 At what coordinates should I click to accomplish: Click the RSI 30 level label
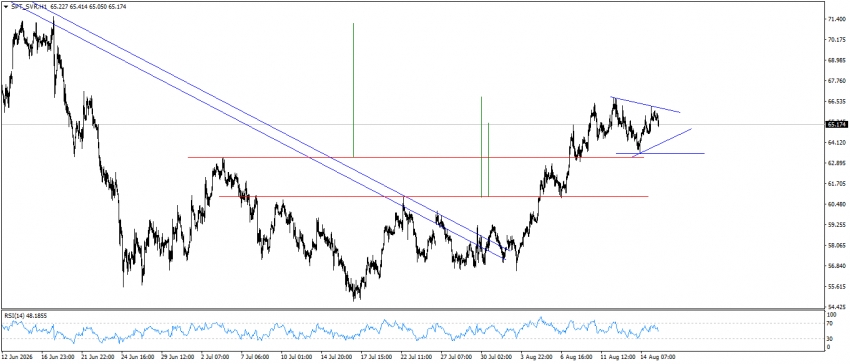click(830, 339)
